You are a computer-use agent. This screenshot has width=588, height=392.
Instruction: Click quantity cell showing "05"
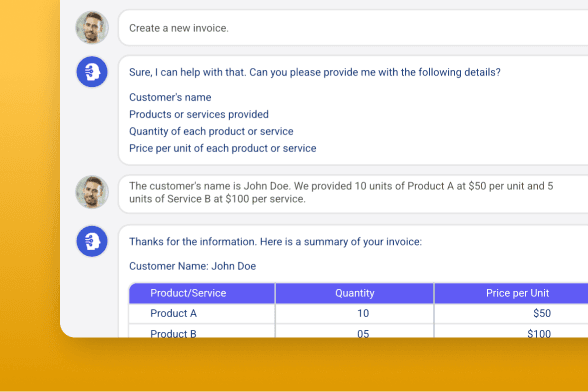pyautogui.click(x=354, y=331)
